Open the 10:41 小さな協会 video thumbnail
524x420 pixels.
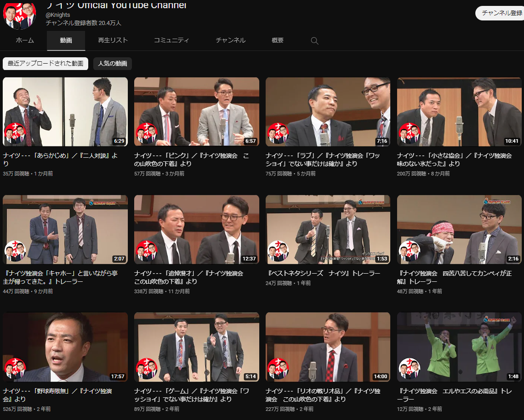459,112
